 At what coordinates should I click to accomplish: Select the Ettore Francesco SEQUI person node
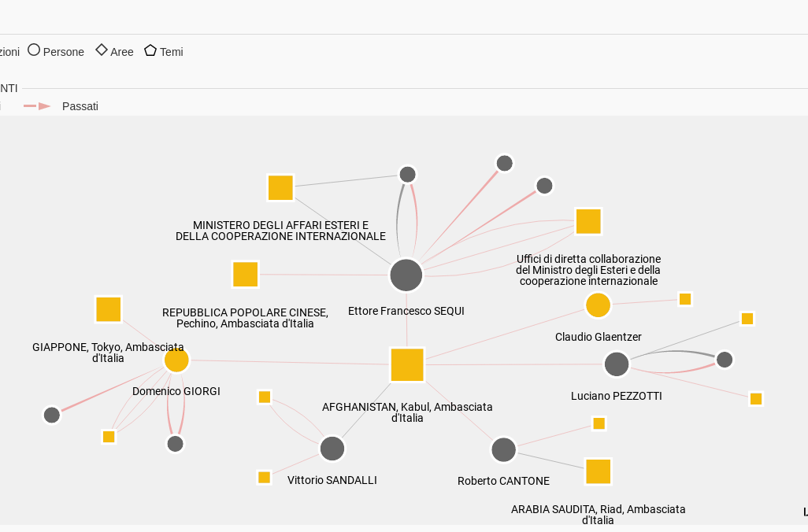click(406, 275)
